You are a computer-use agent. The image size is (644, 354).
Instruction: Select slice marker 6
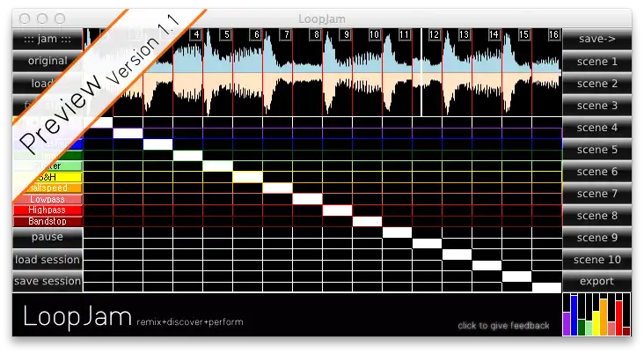[256, 34]
